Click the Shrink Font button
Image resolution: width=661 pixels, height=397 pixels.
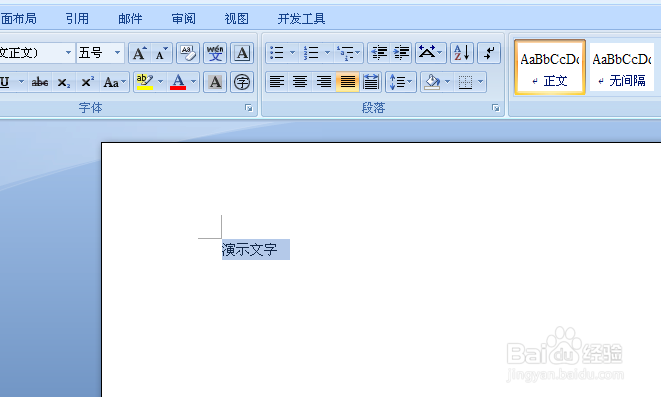(161, 53)
